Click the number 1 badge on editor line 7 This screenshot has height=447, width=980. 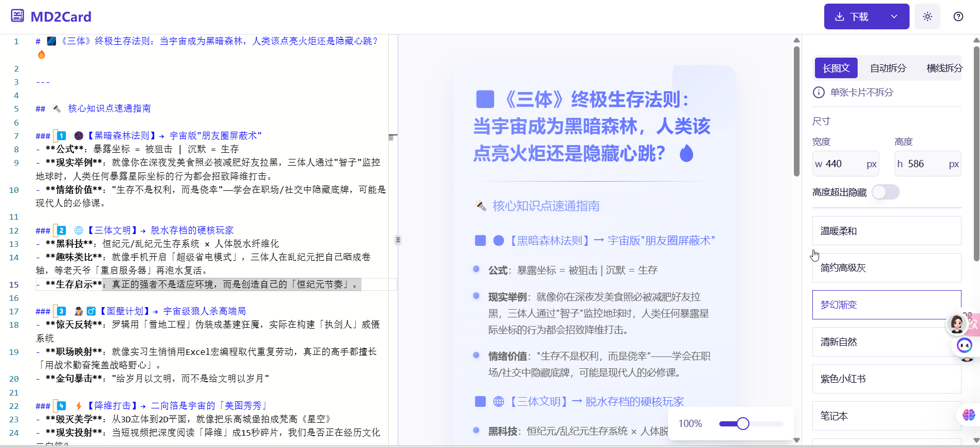click(61, 136)
